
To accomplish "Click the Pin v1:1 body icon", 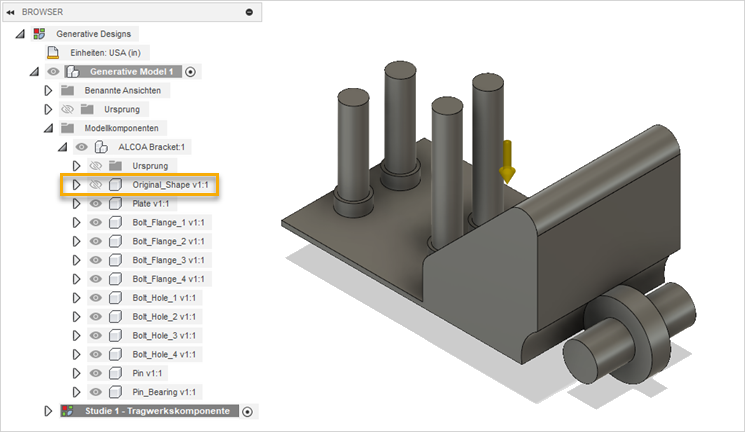I will point(115,373).
